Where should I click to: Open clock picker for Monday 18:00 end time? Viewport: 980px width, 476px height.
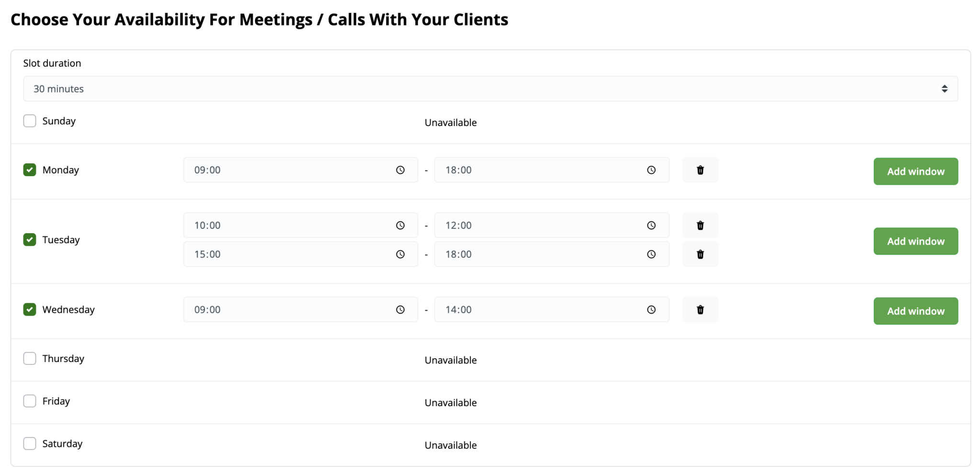[x=651, y=170]
